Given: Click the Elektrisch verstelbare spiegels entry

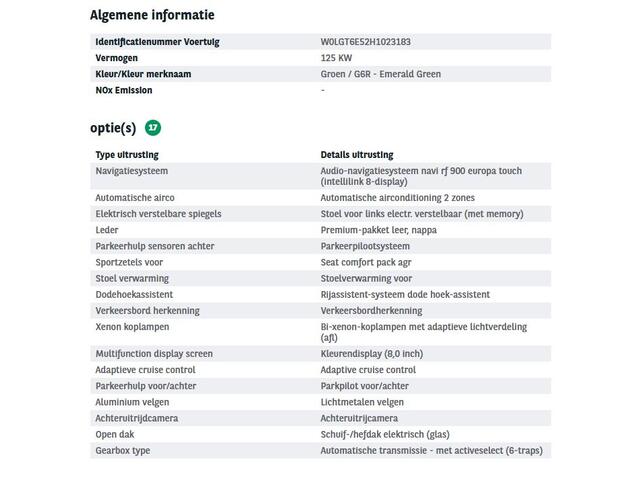Looking at the screenshot, I should click(x=158, y=214).
